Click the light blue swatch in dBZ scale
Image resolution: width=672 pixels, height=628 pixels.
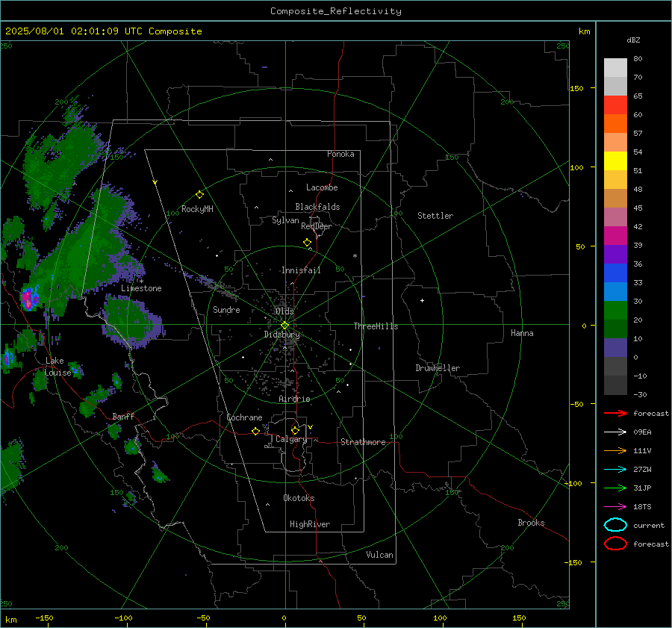[615, 291]
